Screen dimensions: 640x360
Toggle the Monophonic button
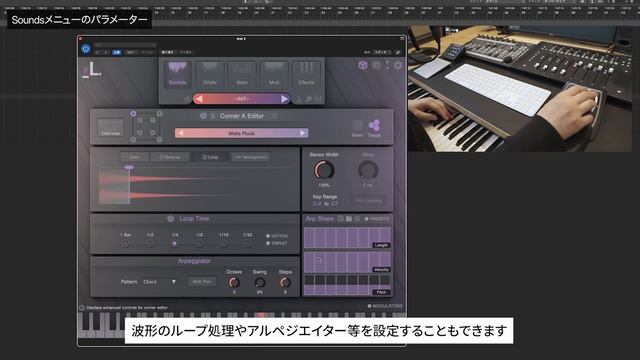pyautogui.click(x=251, y=157)
